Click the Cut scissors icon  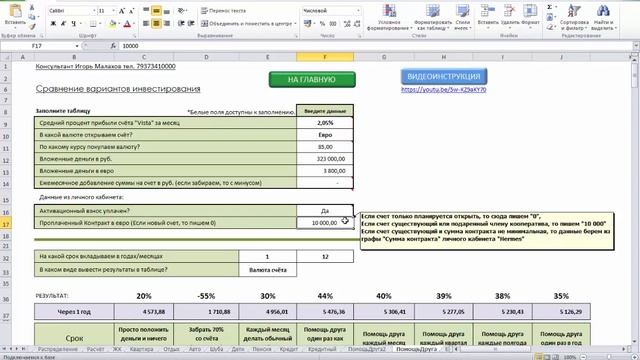pyautogui.click(x=32, y=8)
